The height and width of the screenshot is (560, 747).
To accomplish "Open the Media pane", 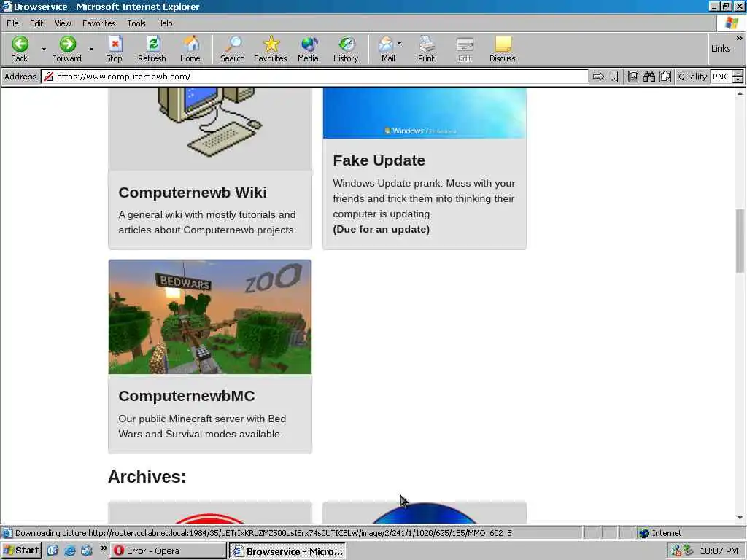I will click(x=309, y=49).
